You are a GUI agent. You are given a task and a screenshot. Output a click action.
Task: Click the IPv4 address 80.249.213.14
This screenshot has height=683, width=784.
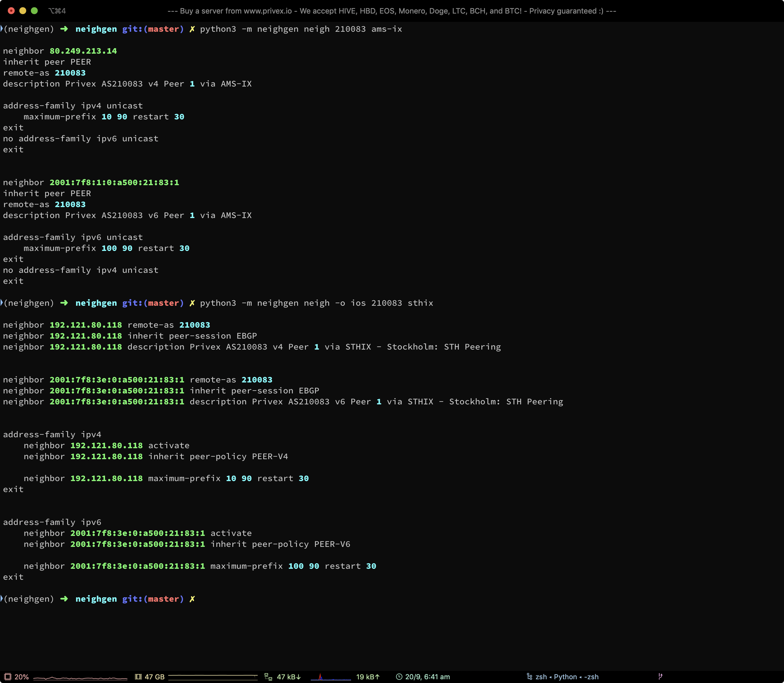click(x=83, y=51)
